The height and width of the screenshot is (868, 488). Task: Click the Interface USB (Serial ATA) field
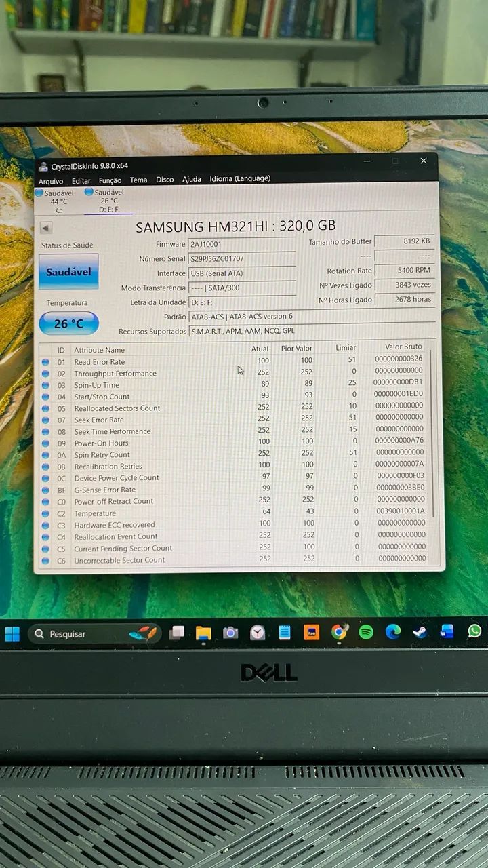(x=242, y=273)
